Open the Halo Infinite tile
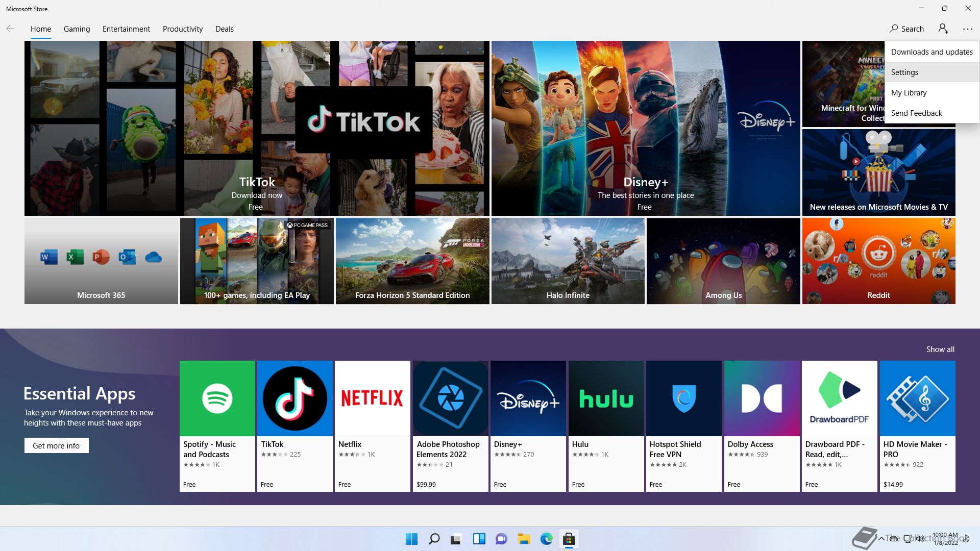 pyautogui.click(x=568, y=261)
